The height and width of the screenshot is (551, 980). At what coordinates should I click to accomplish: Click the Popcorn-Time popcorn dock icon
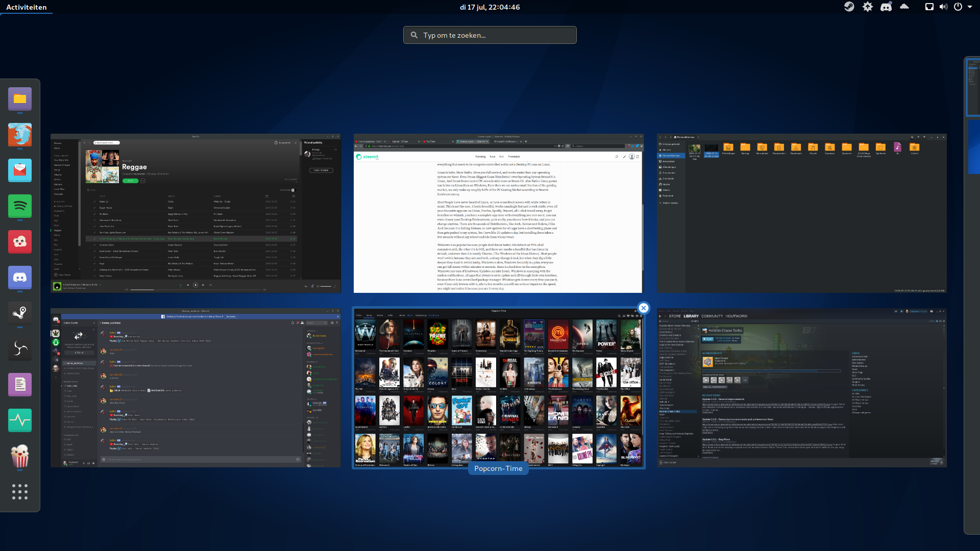20,456
